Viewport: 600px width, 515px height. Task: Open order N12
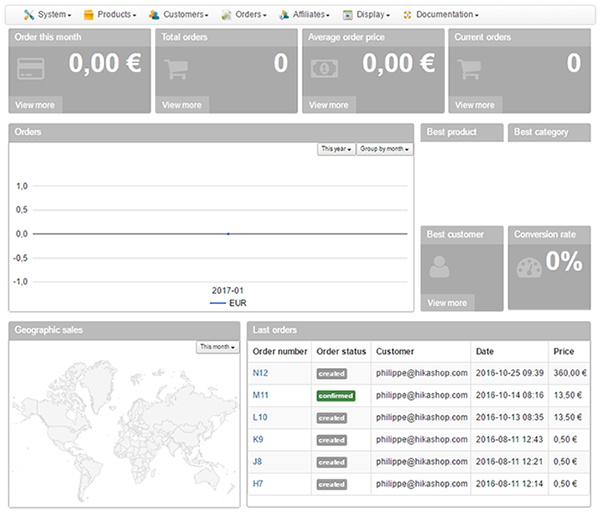click(x=260, y=373)
